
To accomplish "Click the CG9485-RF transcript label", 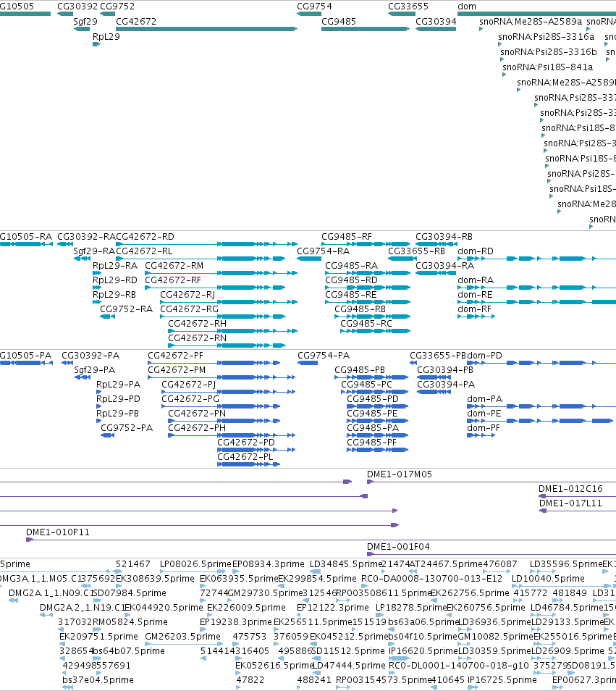I will click(347, 237).
